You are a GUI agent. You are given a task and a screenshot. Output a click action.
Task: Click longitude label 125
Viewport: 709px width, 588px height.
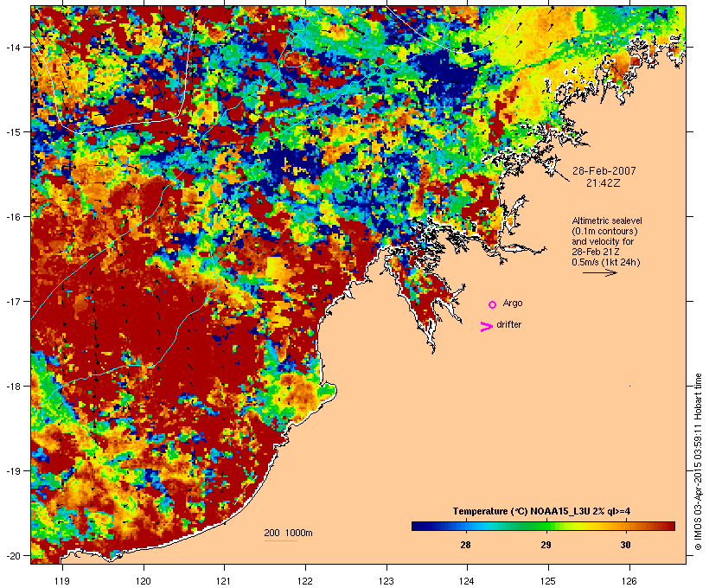(548, 581)
